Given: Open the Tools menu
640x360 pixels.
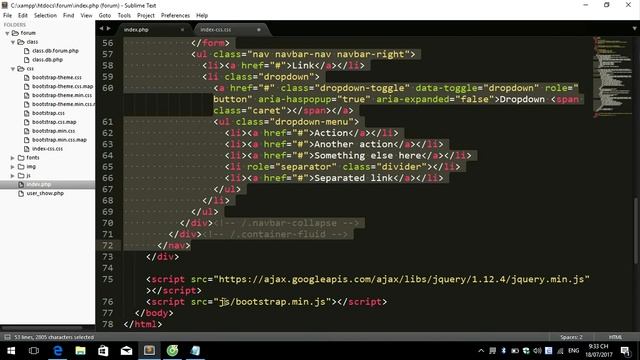Looking at the screenshot, I should pos(124,16).
